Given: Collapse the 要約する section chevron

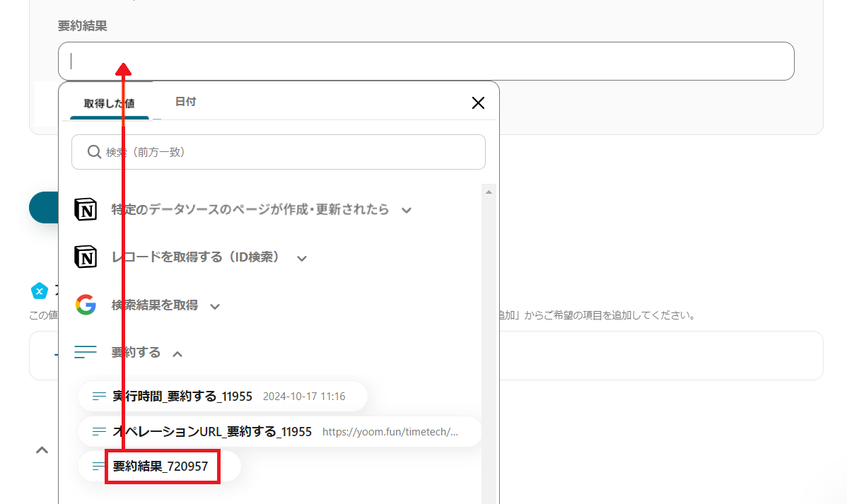Looking at the screenshot, I should 177,354.
